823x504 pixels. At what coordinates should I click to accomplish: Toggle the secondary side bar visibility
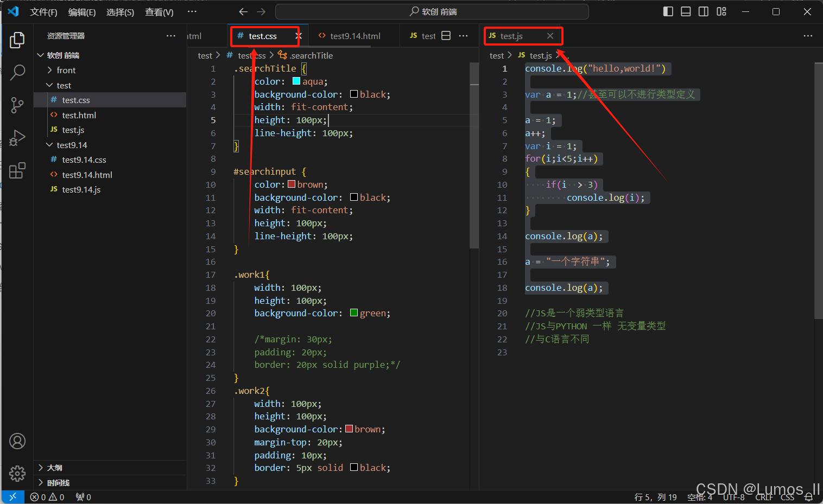704,11
